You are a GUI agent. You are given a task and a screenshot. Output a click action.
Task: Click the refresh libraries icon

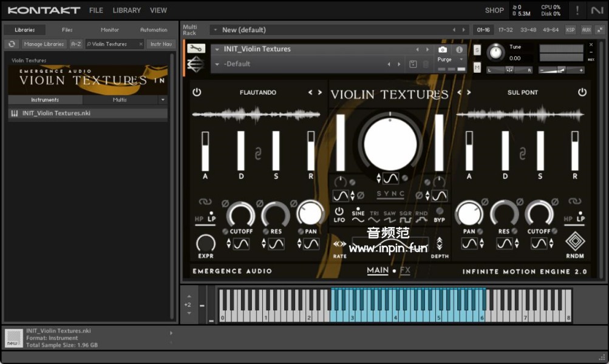coord(12,44)
